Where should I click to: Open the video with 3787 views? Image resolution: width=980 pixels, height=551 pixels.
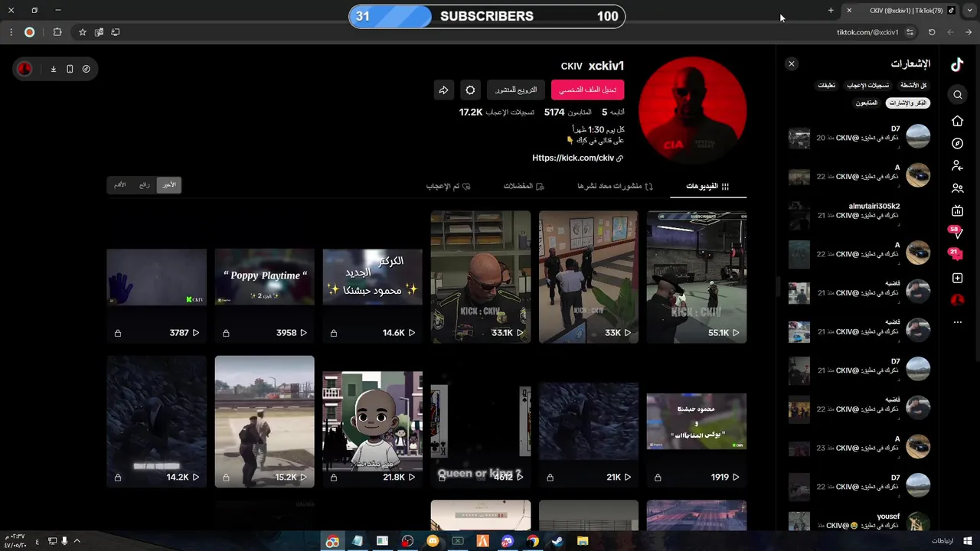tap(156, 277)
